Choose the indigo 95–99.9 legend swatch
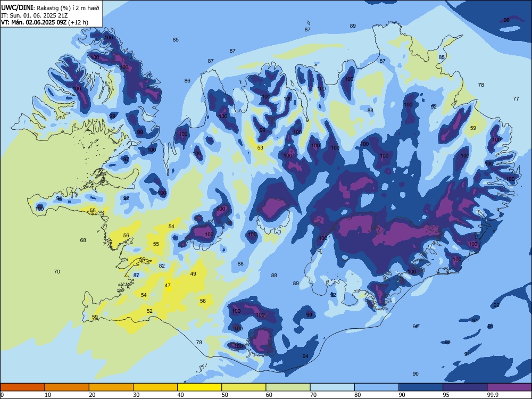The image size is (532, 399). [465, 387]
